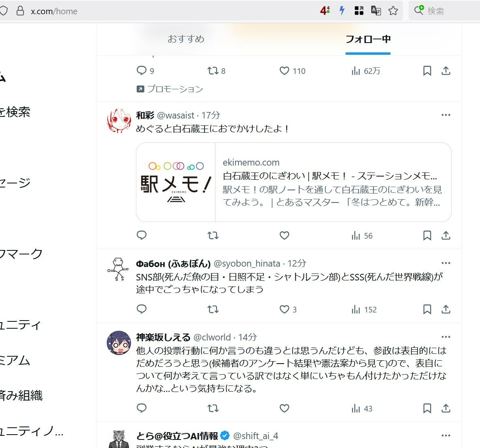480x448 pixels.
Task: Open the ekimemo.com link card
Action: click(294, 182)
